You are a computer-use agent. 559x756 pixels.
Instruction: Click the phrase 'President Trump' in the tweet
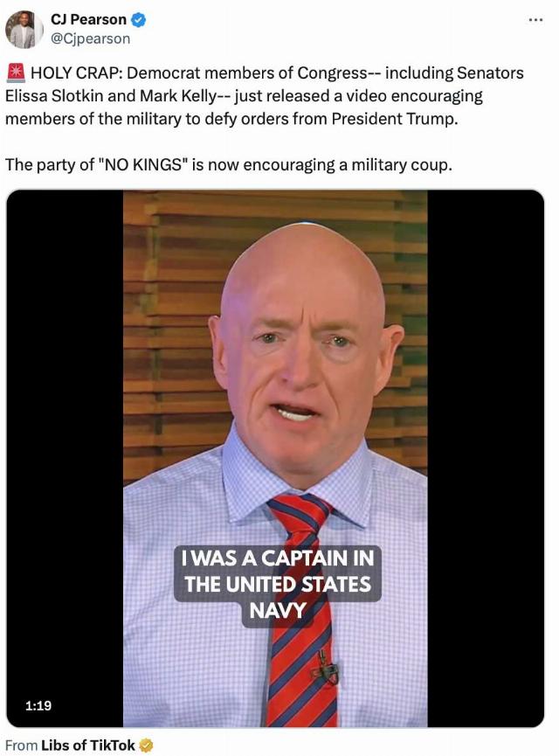coord(393,119)
